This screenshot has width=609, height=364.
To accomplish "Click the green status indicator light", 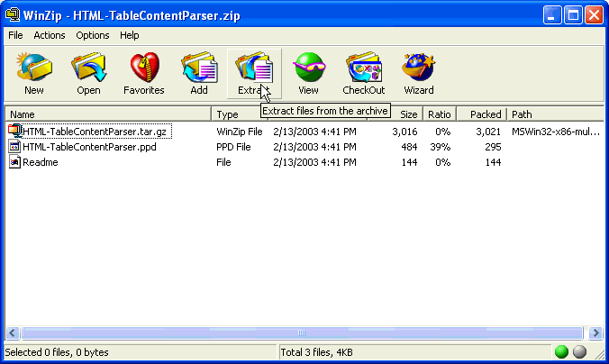I will click(562, 352).
